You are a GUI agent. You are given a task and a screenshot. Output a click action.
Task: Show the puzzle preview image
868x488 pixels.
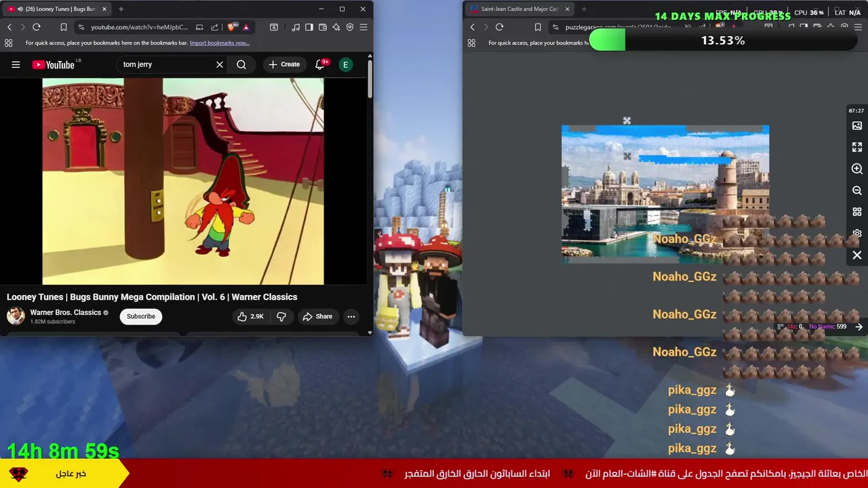coord(857,125)
